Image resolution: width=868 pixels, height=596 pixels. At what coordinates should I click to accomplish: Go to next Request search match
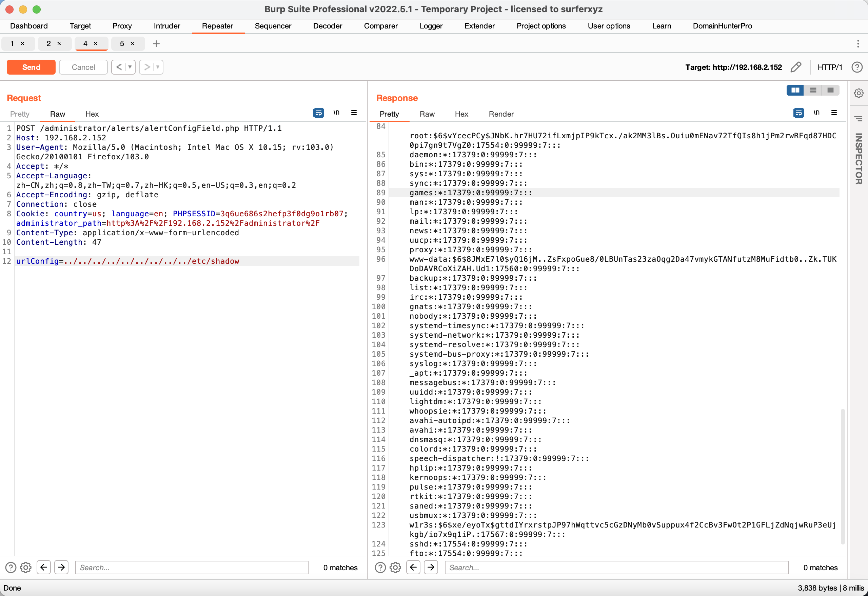coord(61,568)
